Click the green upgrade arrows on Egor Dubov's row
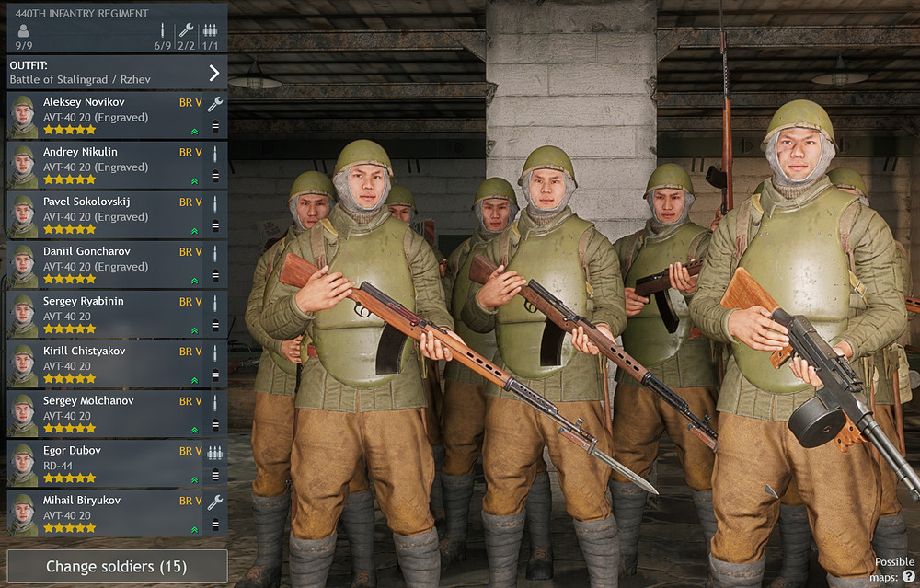 tap(194, 480)
